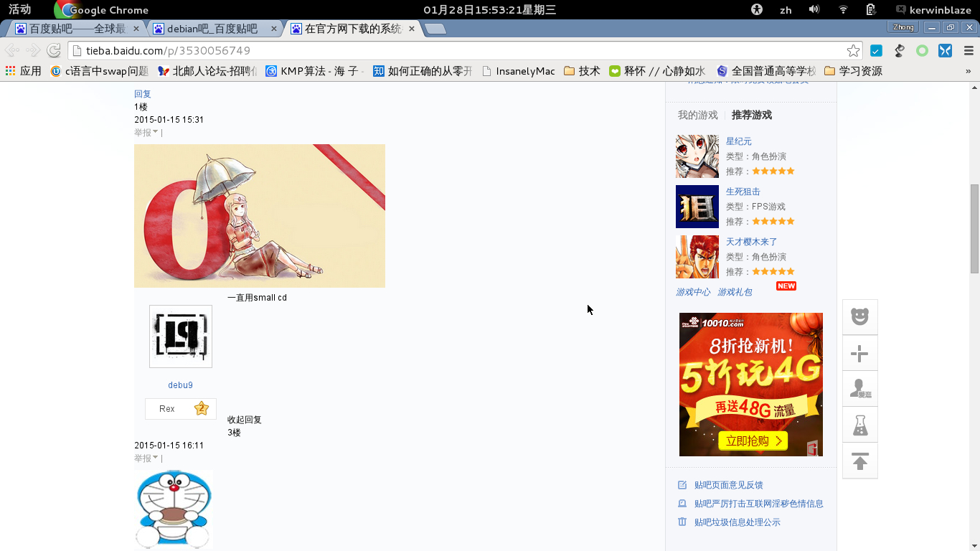Image resolution: width=980 pixels, height=551 pixels.
Task: Click the bear face floating sidebar icon
Action: (860, 316)
